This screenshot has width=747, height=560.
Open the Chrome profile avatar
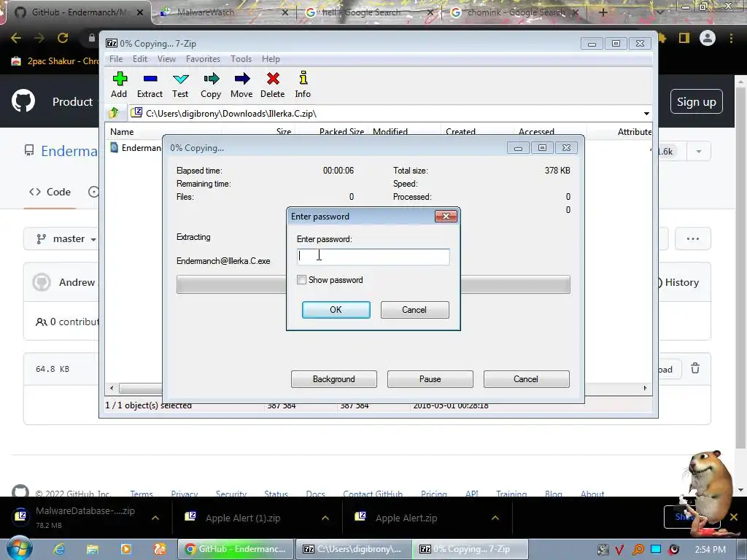pyautogui.click(x=708, y=38)
